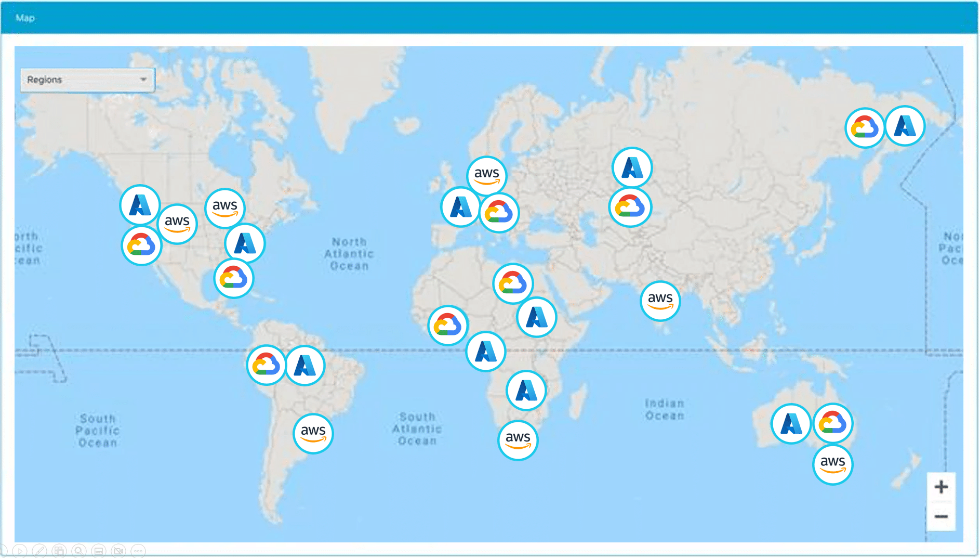This screenshot has width=980, height=558.
Task: Open the Google Cloud marker in eastern Australia
Action: point(833,423)
